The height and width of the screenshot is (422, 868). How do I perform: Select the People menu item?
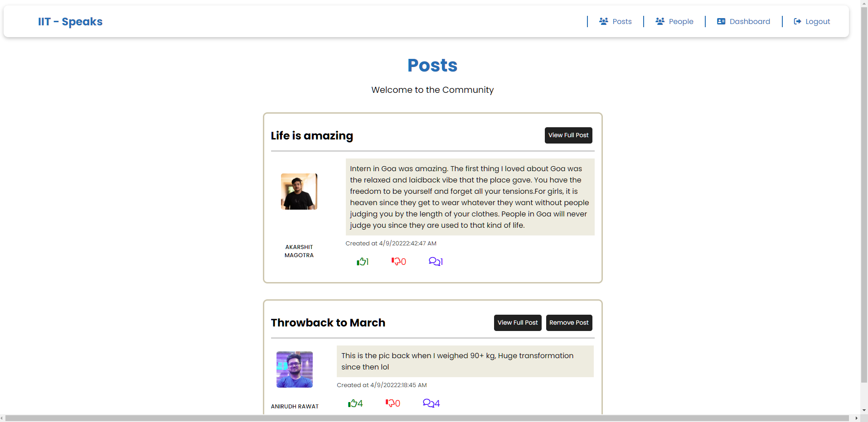click(x=681, y=21)
